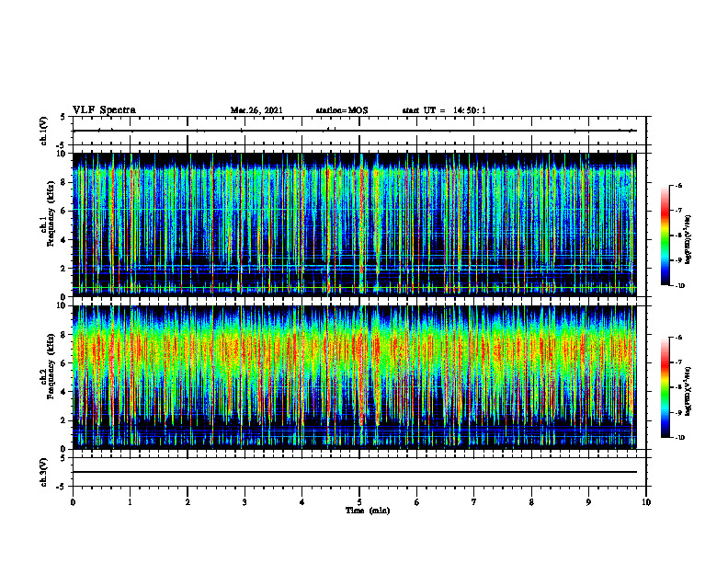728x563 pixels.
Task: Click the ch.2 spectrogram panel
Action: [354, 377]
